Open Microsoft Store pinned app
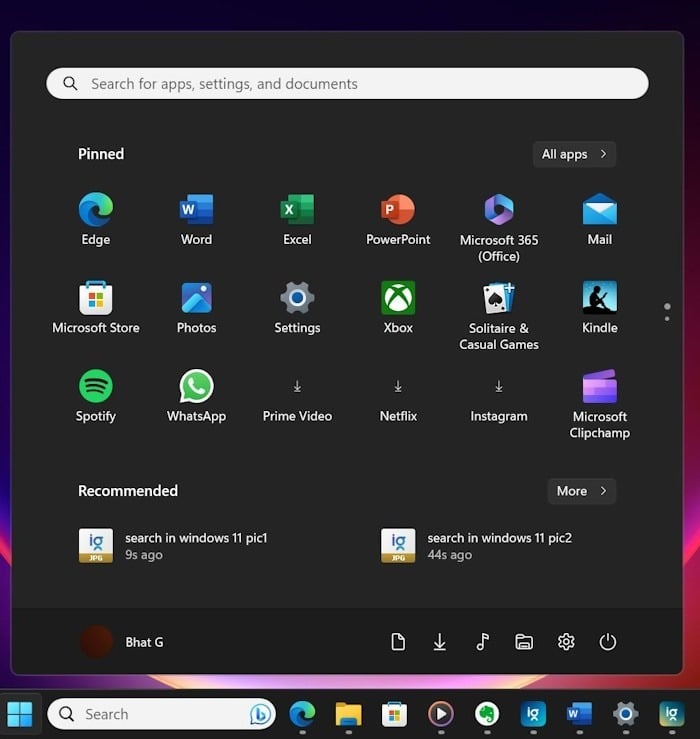This screenshot has height=739, width=700. (96, 307)
